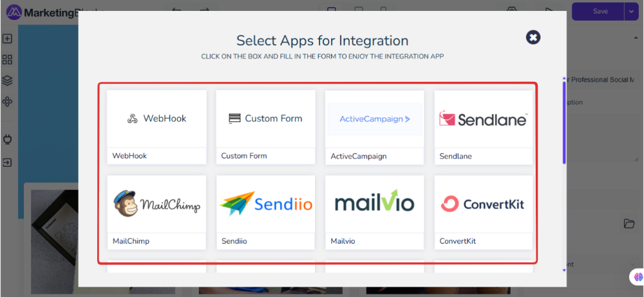
Task: Click the scrollbar down arrow in the dialog
Action: [564, 270]
